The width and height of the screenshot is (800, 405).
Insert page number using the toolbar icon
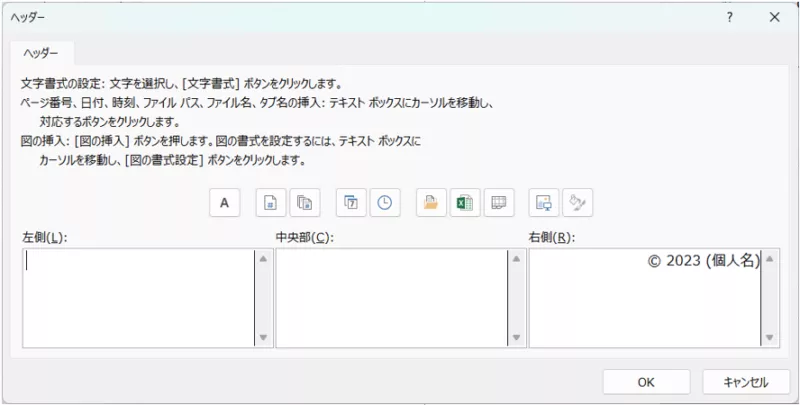click(270, 202)
